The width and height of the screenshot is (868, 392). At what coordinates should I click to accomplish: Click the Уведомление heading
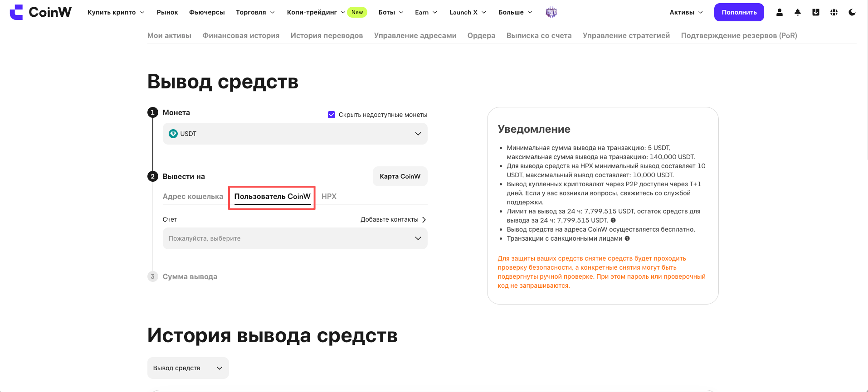534,129
